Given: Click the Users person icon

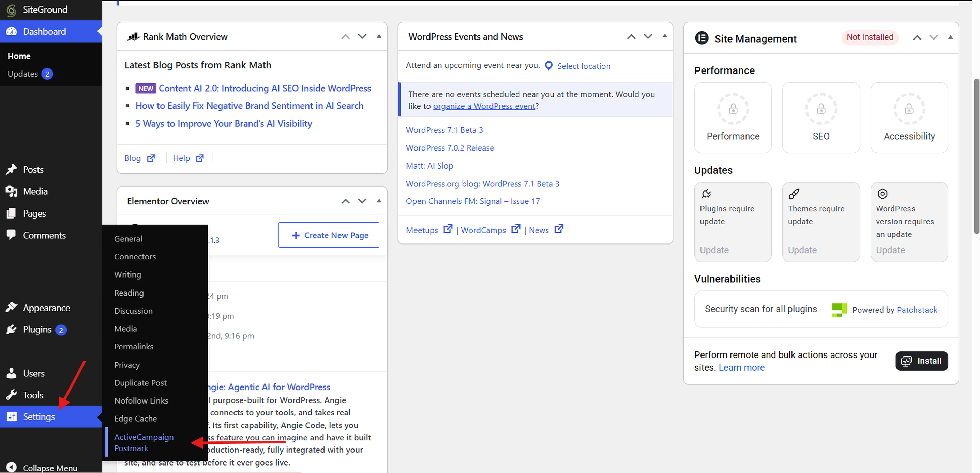Looking at the screenshot, I should [11, 374].
